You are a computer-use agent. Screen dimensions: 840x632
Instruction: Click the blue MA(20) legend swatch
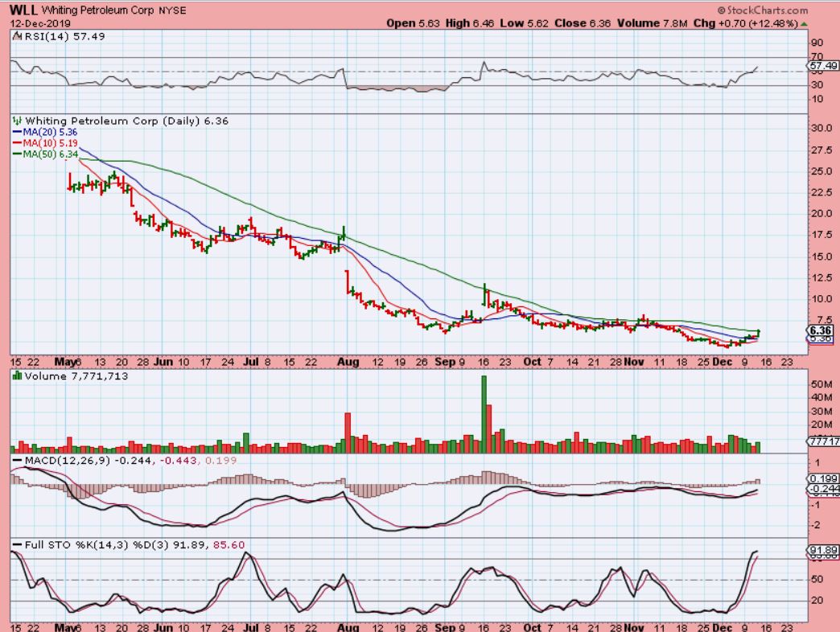(17, 132)
